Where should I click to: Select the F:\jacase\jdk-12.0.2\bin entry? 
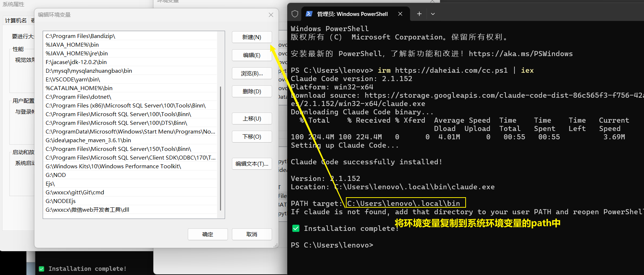(130, 62)
